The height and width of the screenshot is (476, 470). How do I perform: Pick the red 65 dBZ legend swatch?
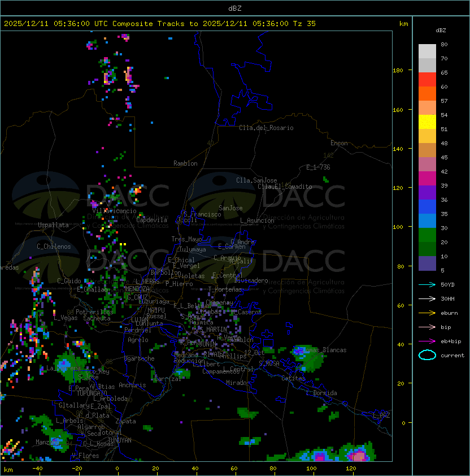(x=427, y=80)
